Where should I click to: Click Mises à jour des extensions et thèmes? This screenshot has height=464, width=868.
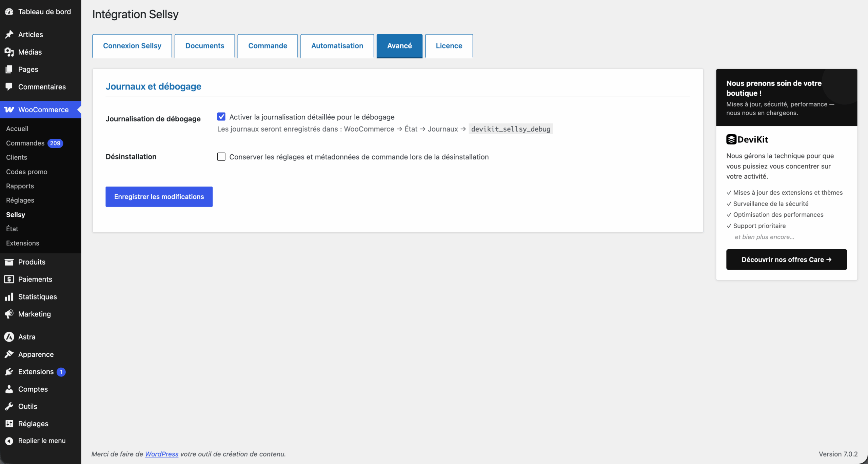click(x=788, y=193)
